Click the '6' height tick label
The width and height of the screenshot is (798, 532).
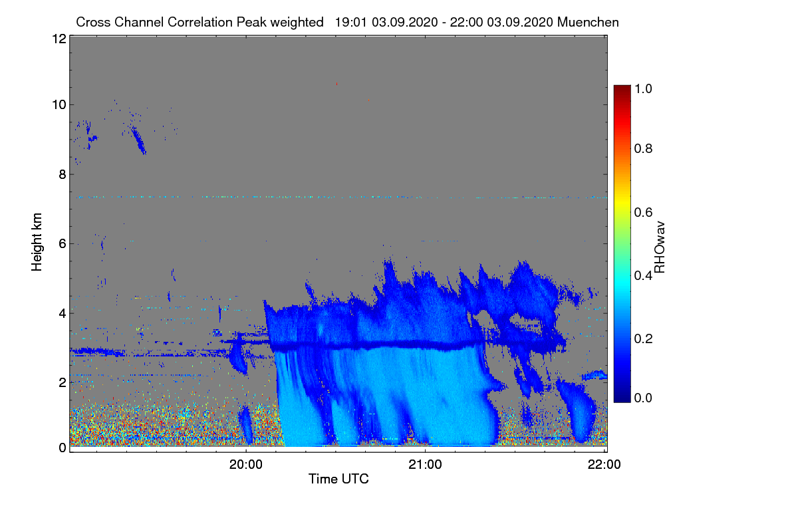pyautogui.click(x=62, y=243)
